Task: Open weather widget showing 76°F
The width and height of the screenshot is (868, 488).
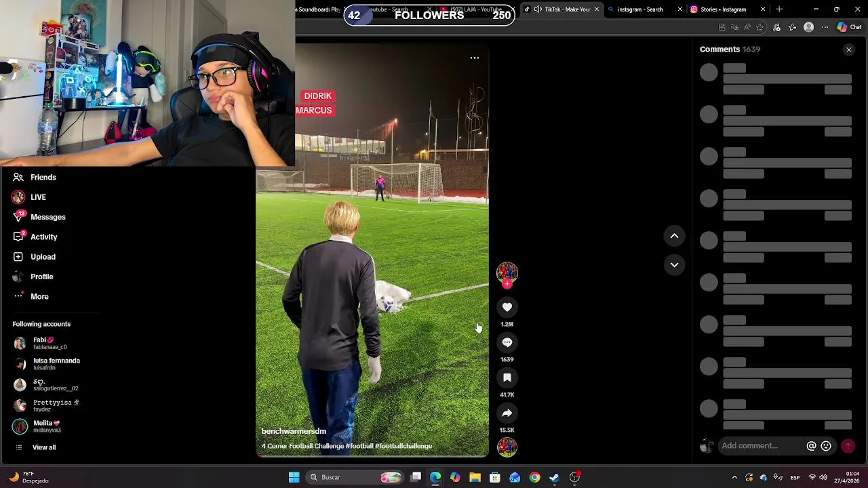Action: point(28,477)
